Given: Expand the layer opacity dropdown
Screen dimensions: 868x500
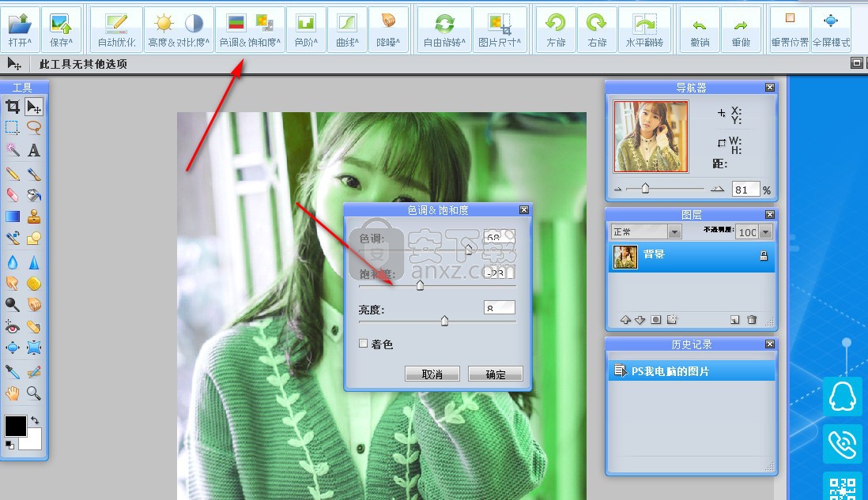Looking at the screenshot, I should (764, 231).
